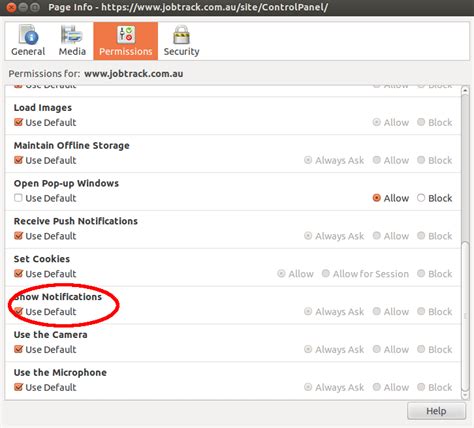Click the Help button
The height and width of the screenshot is (428, 474).
click(x=436, y=411)
